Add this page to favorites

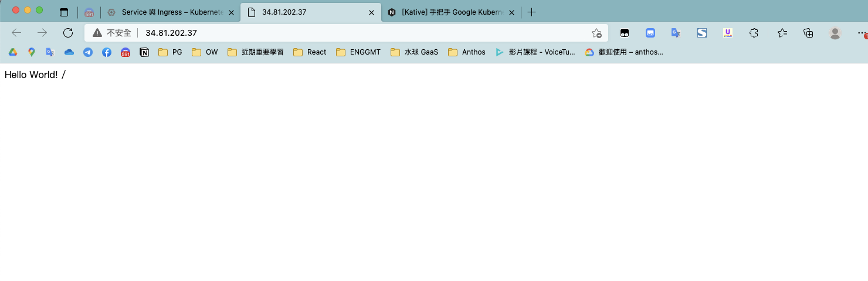[x=596, y=33]
